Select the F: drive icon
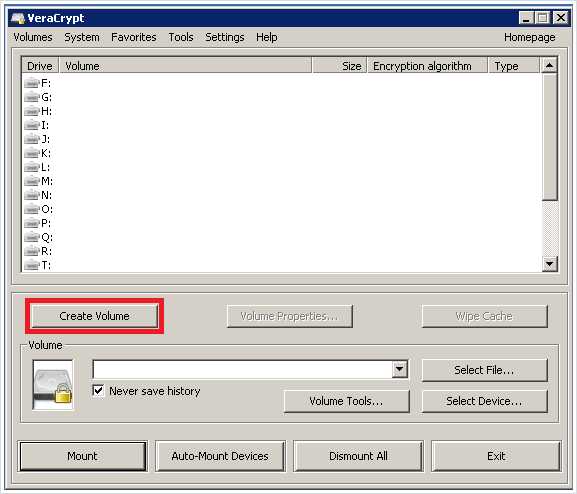 32,83
